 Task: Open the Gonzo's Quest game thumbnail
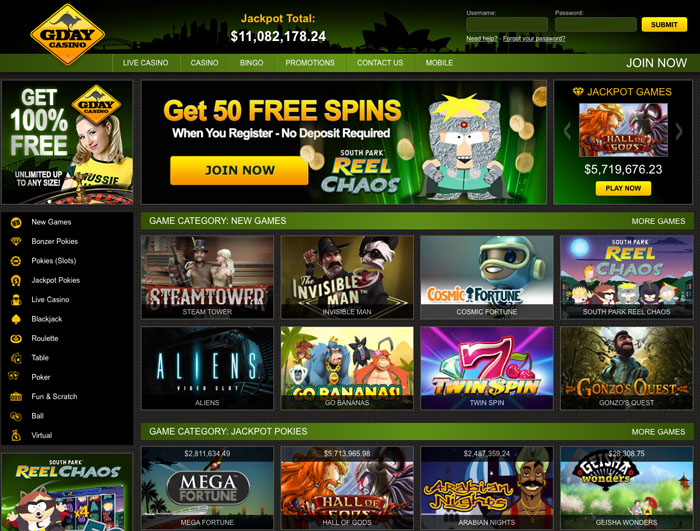pyautogui.click(x=626, y=368)
